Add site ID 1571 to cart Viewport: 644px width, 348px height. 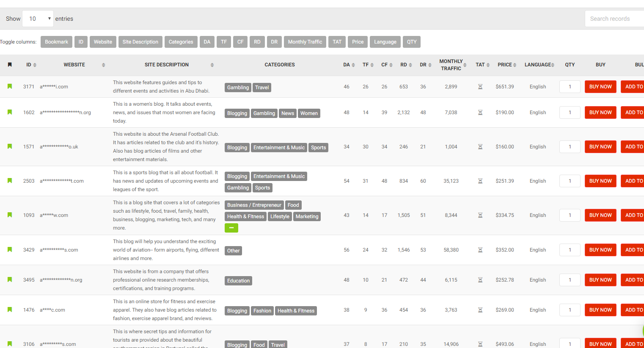click(x=633, y=147)
